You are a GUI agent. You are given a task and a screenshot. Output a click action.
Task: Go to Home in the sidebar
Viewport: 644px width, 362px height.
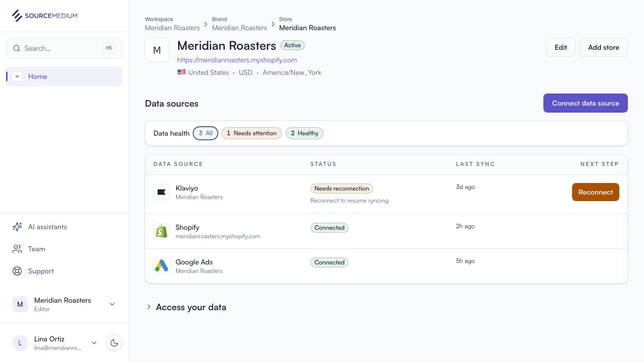tap(64, 76)
